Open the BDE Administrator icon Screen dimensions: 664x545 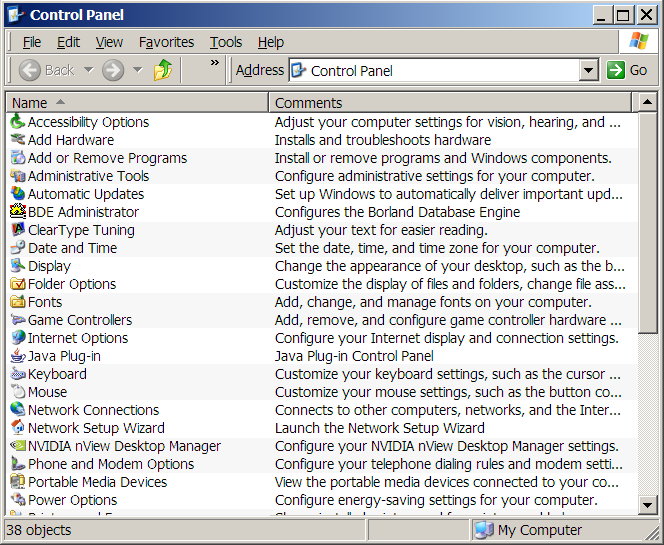click(x=18, y=212)
